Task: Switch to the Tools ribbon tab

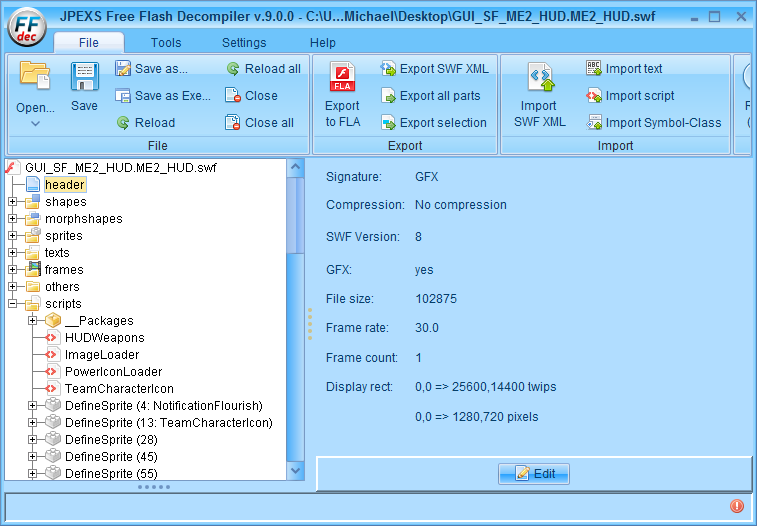Action: [166, 43]
